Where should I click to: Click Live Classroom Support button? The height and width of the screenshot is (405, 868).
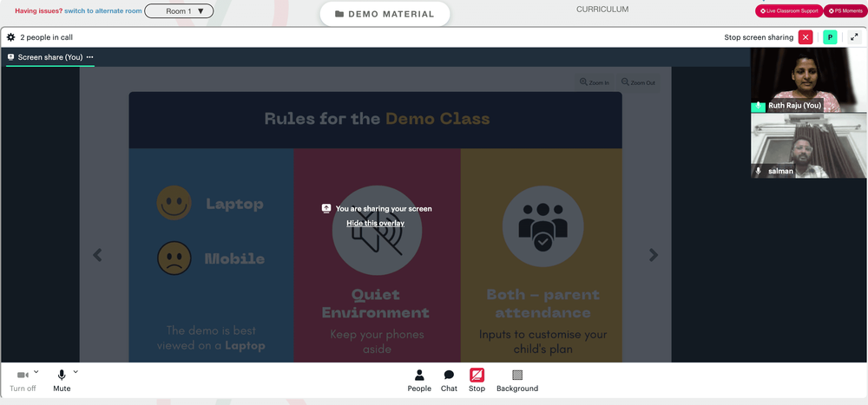point(789,11)
